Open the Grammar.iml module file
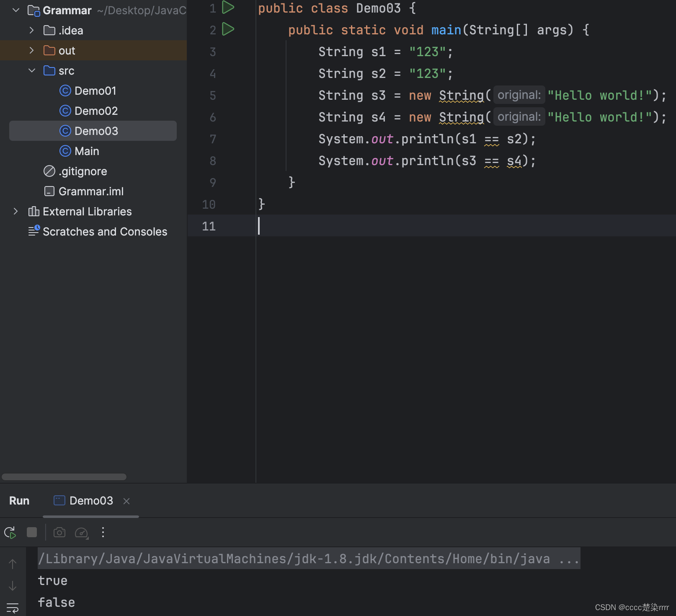676x616 pixels. 91,191
